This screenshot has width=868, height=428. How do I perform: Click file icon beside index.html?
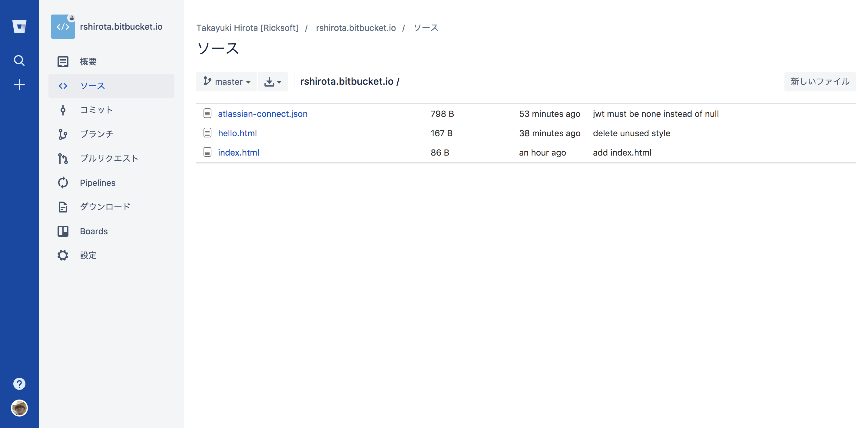coord(207,152)
